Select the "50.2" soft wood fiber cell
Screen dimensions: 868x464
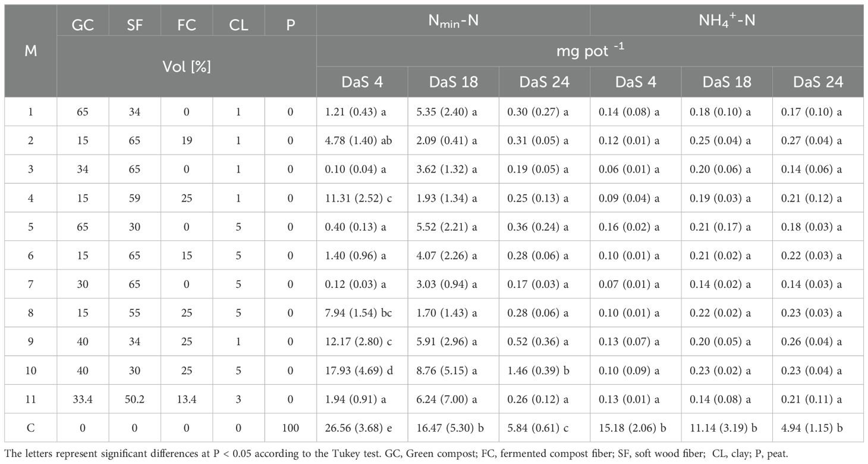coord(135,399)
